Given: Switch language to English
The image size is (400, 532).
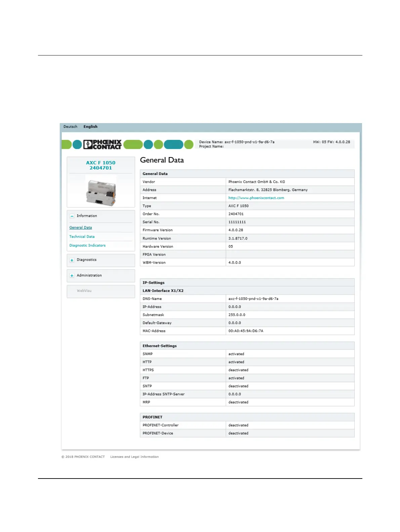Looking at the screenshot, I should click(90, 127).
